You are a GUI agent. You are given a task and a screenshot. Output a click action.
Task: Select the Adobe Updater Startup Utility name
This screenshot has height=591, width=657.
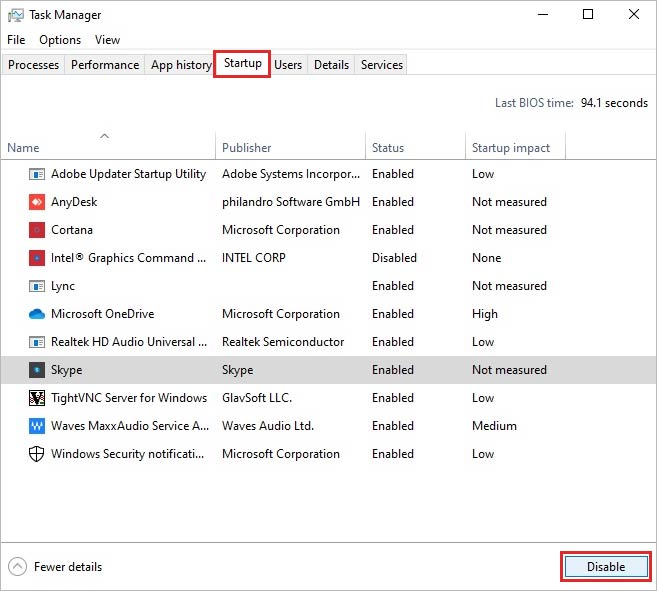click(x=129, y=174)
